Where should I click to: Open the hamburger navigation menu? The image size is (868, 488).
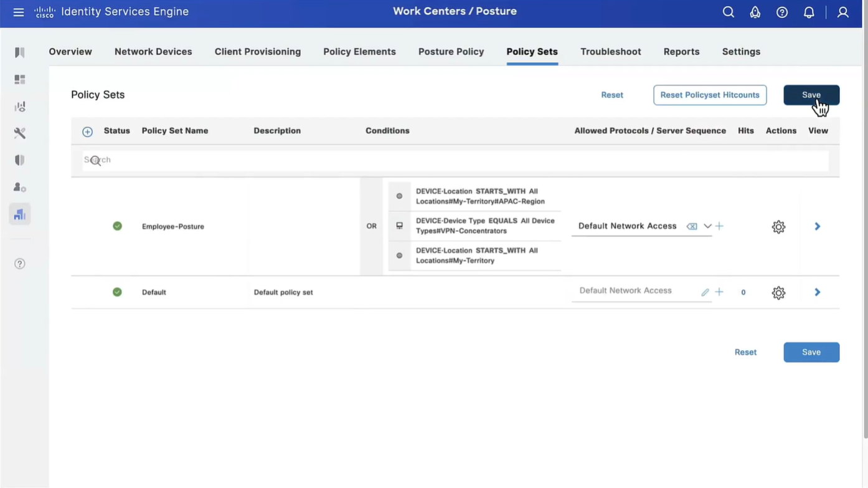19,12
